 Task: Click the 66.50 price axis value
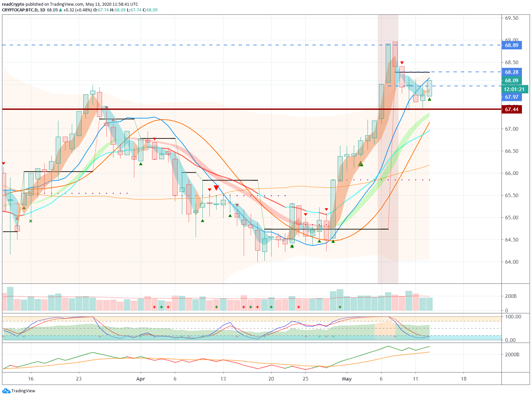coord(512,151)
